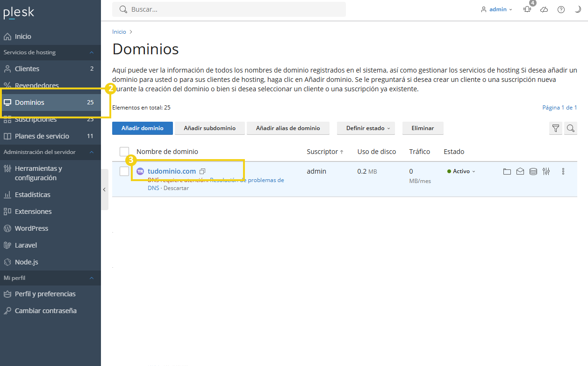588x366 pixels.
Task: Click the tudominio.com avatar icon
Action: 140,171
